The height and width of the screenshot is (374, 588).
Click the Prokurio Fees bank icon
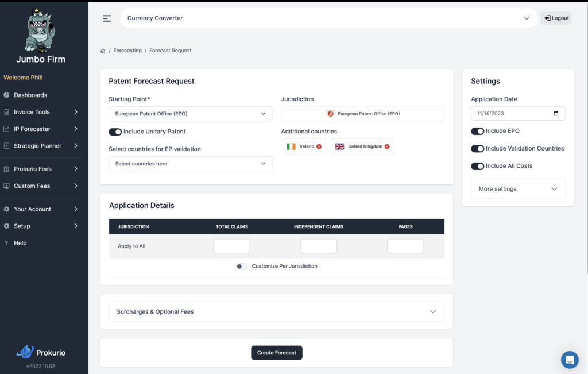(6, 169)
